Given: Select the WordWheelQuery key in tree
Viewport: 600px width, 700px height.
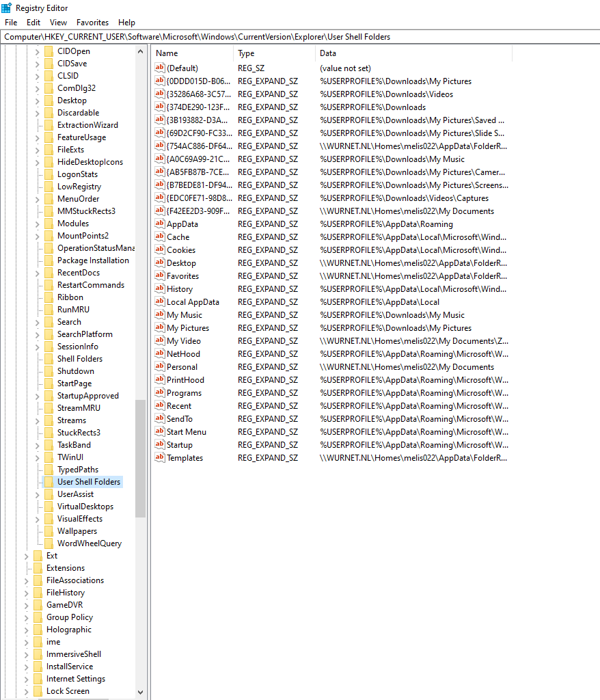Looking at the screenshot, I should pyautogui.click(x=90, y=543).
